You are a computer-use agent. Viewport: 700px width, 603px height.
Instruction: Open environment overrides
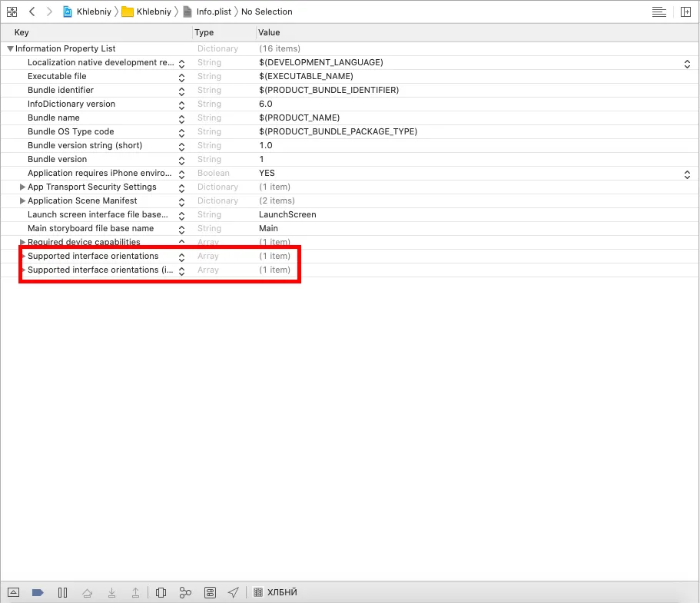(210, 593)
